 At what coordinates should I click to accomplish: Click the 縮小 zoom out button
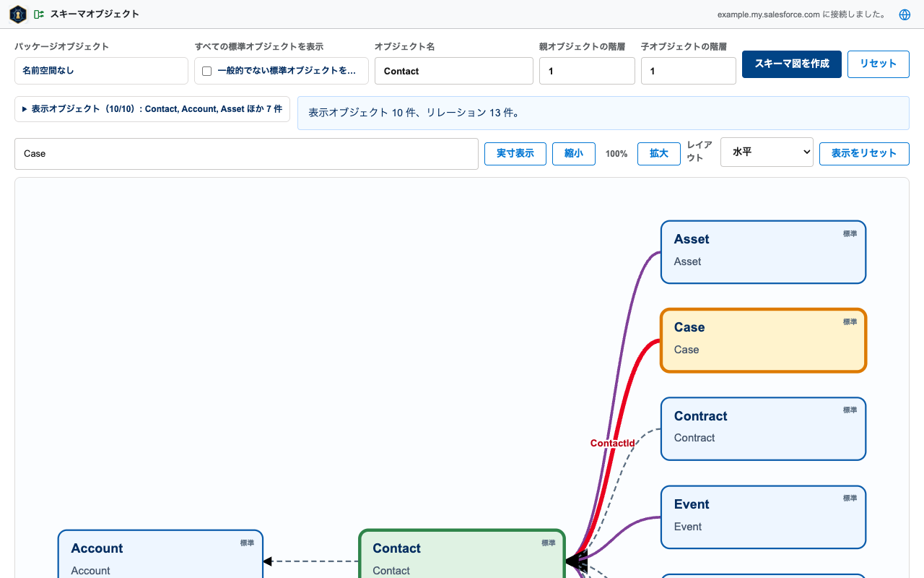(x=574, y=153)
